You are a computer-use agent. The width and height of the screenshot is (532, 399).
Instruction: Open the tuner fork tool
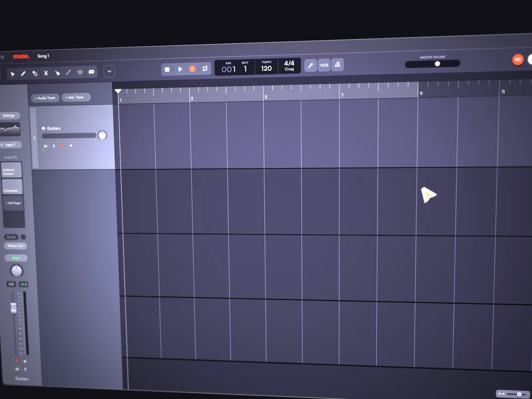(x=311, y=66)
